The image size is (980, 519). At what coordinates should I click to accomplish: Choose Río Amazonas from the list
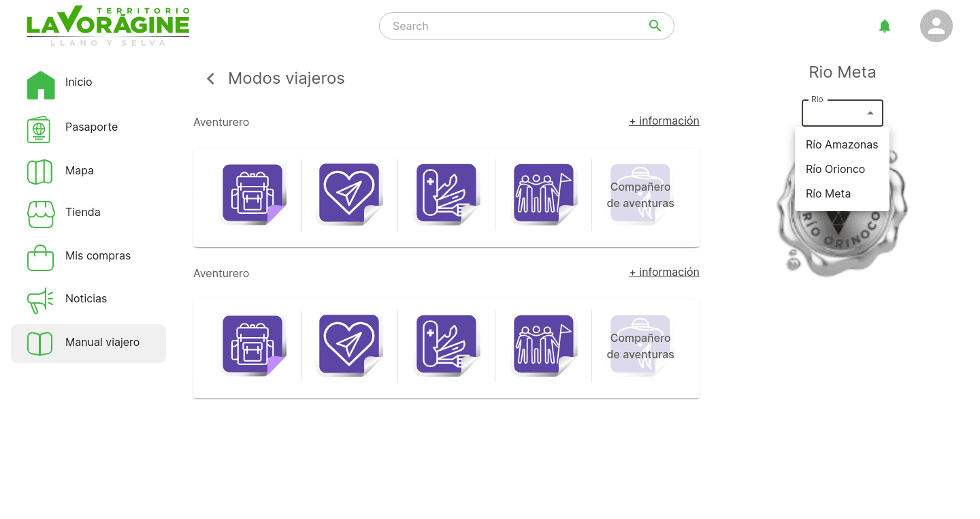842,144
